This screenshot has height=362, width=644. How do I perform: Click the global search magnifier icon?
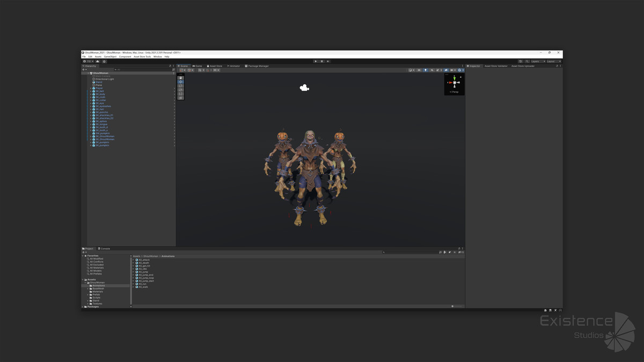pos(527,61)
